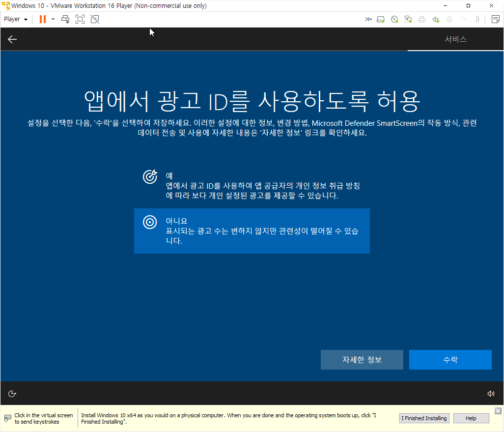This screenshot has width=504, height=432.
Task: Click the greyed-out circular camera device icon
Action: [449, 19]
